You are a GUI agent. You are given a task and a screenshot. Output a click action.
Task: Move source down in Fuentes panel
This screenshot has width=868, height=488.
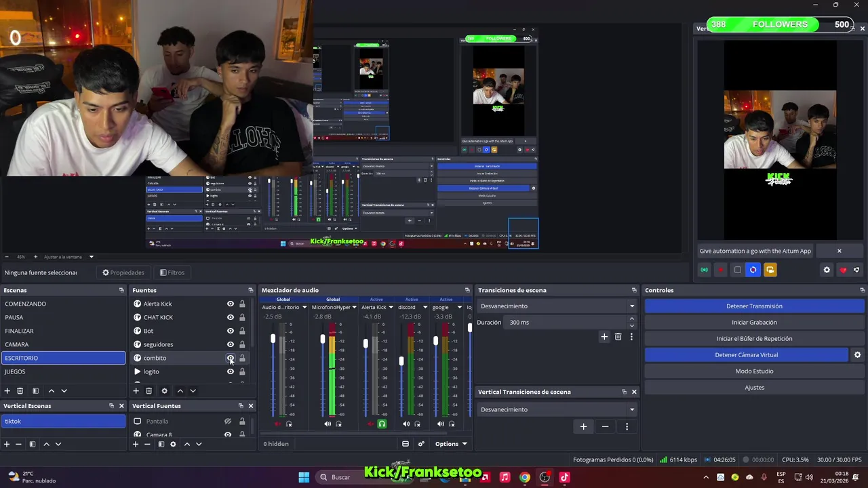(x=193, y=391)
